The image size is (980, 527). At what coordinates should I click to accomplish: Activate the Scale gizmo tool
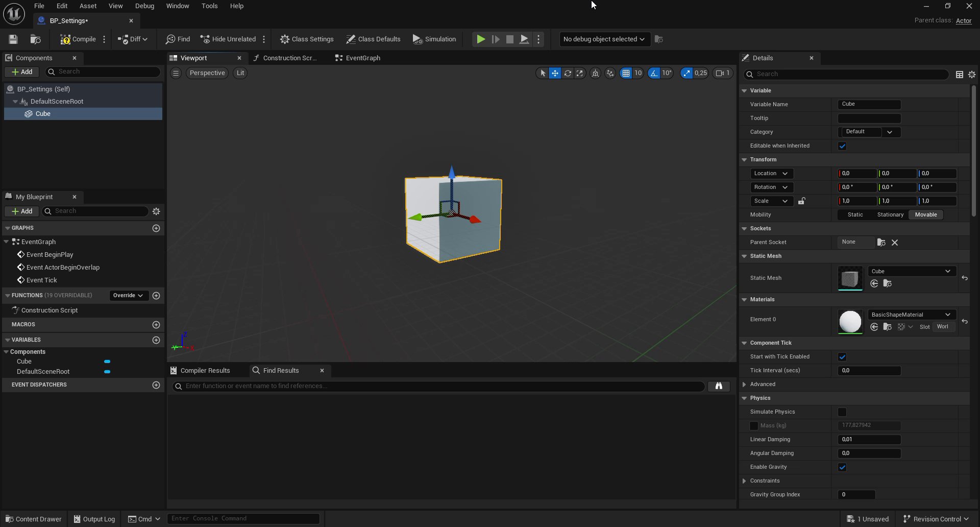(x=580, y=73)
